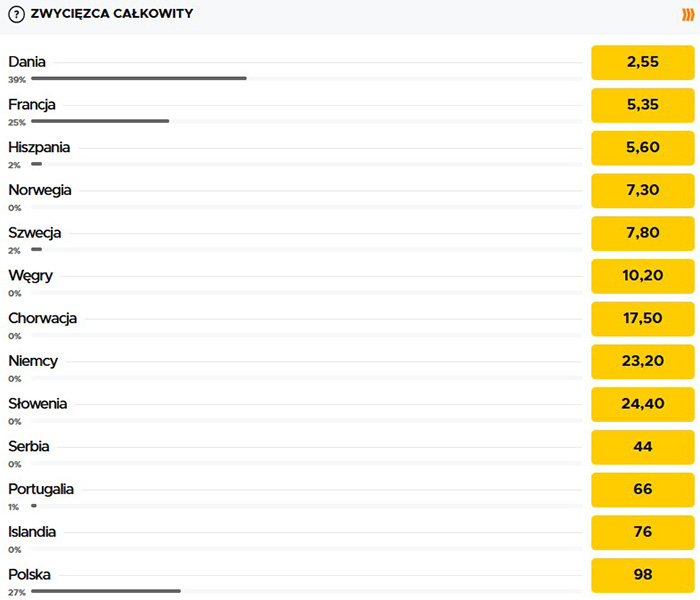
Task: Select Dania odds 2,55
Action: coord(642,62)
